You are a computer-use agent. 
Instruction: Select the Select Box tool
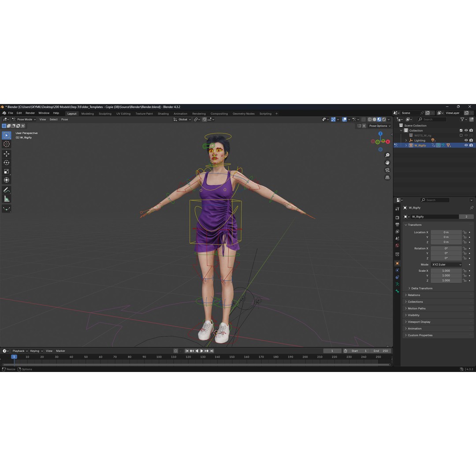click(6, 135)
